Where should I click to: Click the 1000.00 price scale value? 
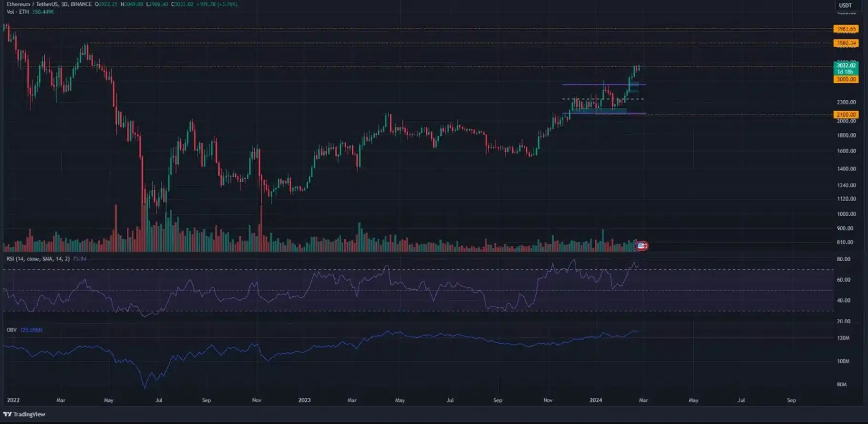[846, 214]
